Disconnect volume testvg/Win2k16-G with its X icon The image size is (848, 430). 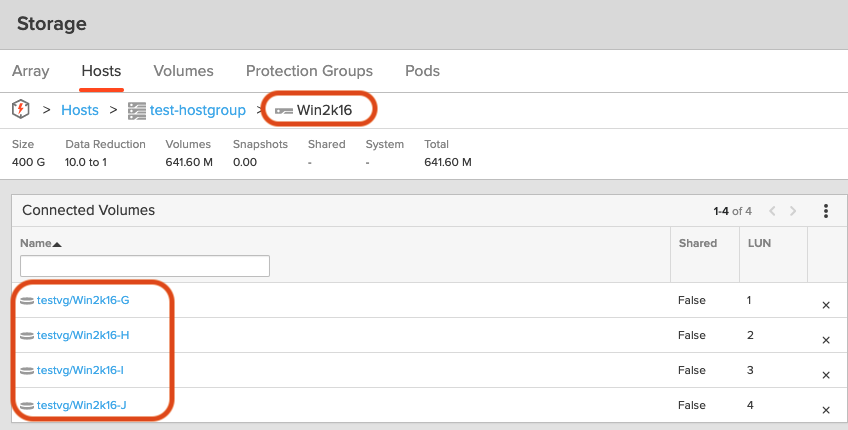click(x=826, y=305)
